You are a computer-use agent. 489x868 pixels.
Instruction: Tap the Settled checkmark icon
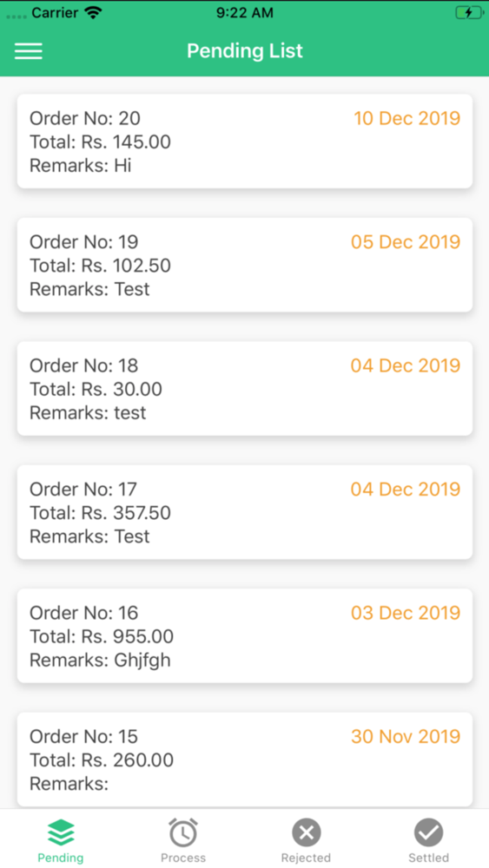point(429,832)
